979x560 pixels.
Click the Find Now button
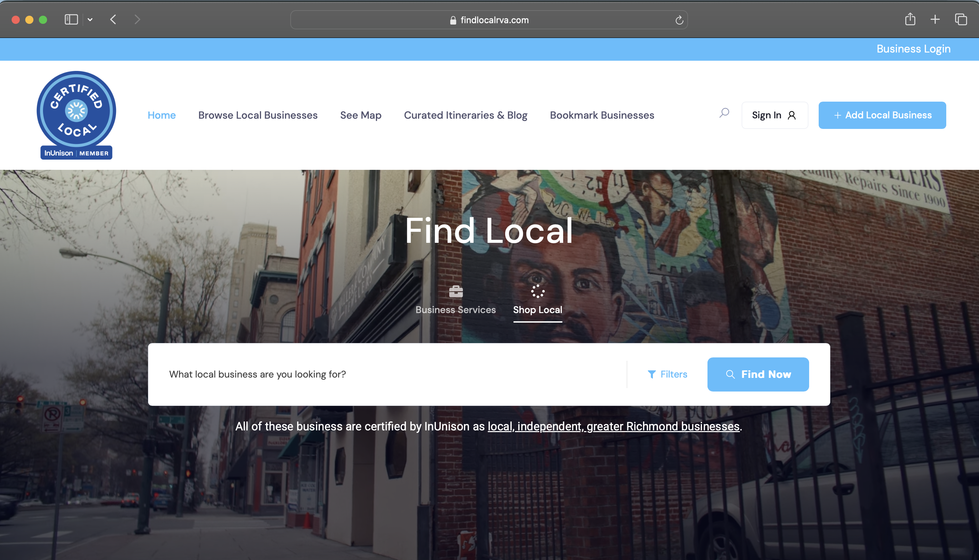(x=758, y=374)
